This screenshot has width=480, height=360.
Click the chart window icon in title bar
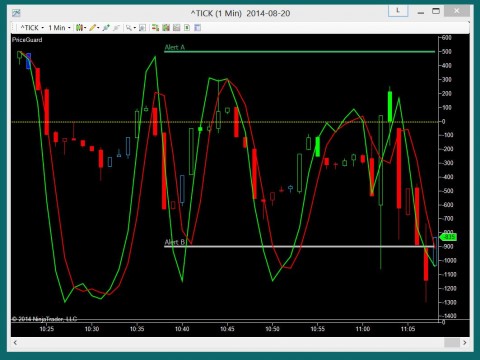pos(16,13)
